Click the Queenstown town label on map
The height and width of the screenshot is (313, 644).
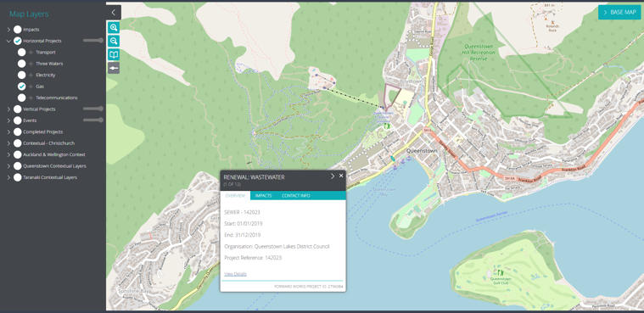point(422,151)
